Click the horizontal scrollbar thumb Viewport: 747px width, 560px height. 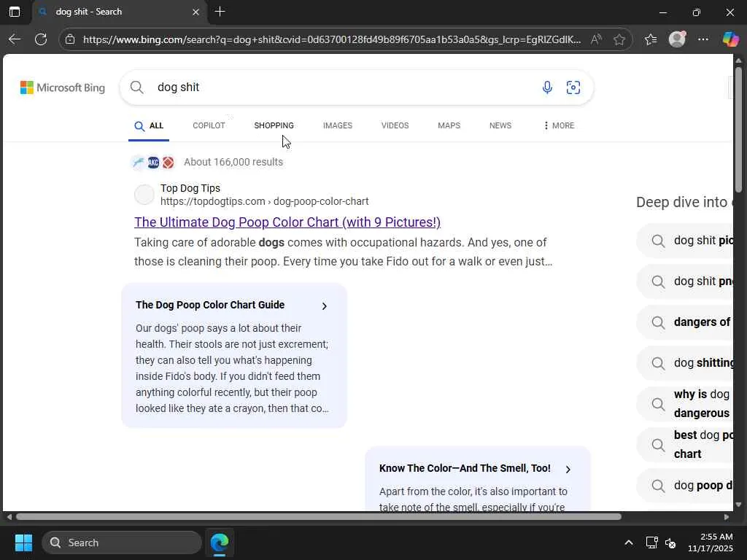(318, 517)
